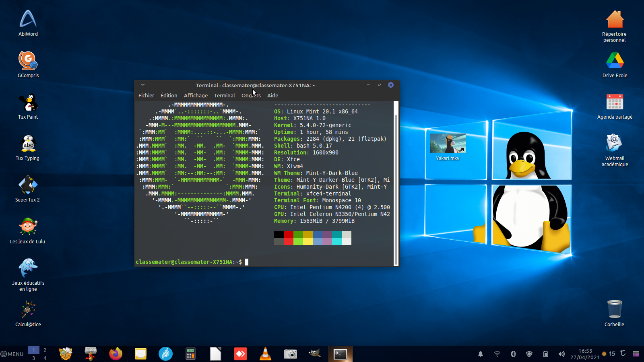Launch VLC media player from the taskbar
Viewport: 644px width, 362px height.
pyautogui.click(x=265, y=354)
